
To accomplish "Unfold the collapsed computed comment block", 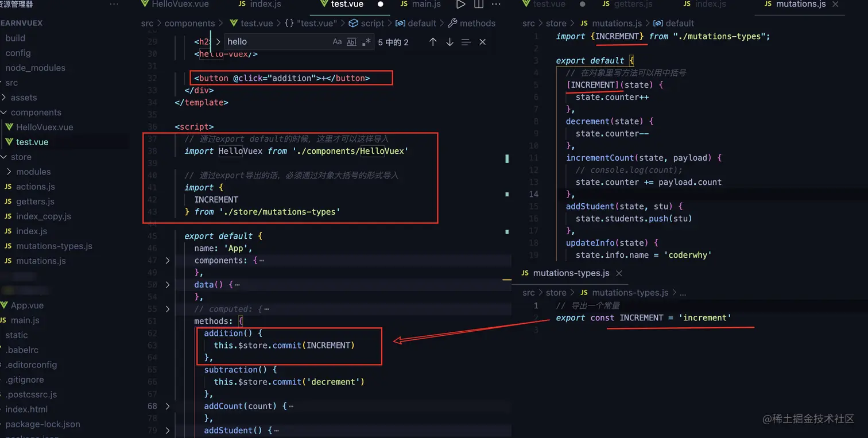I will coord(168,309).
